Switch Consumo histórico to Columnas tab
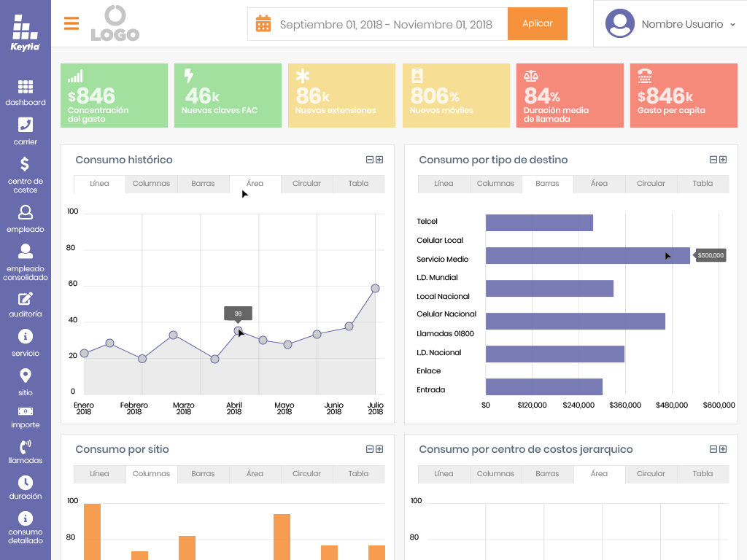This screenshot has height=560, width=747. (x=152, y=184)
